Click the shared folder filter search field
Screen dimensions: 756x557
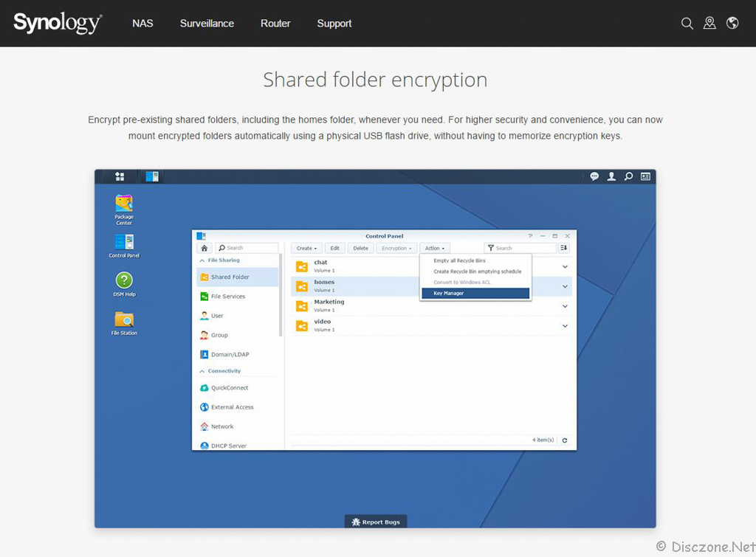pyautogui.click(x=520, y=248)
